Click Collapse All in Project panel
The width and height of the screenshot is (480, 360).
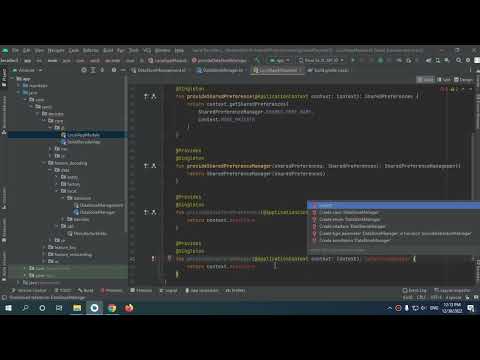coord(102,70)
